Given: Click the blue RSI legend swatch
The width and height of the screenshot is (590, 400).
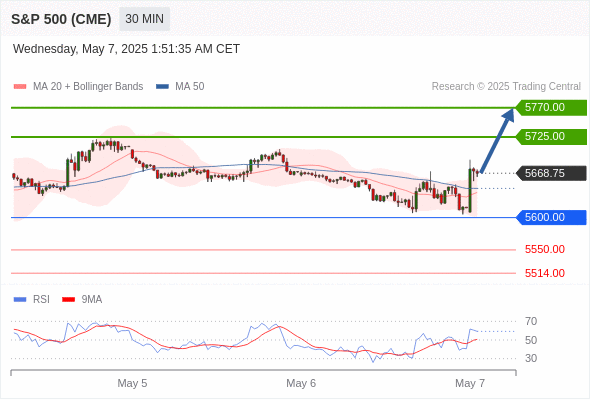Looking at the screenshot, I should pyautogui.click(x=20, y=300).
